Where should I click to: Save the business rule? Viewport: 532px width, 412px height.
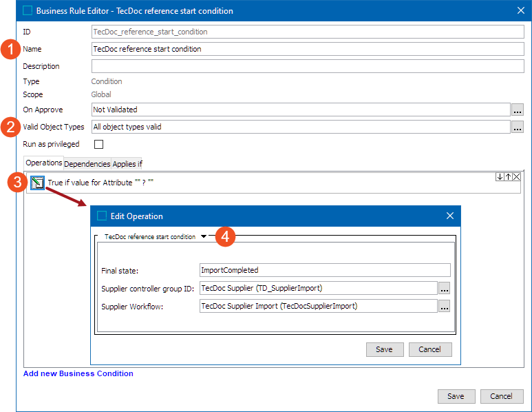[x=456, y=396]
